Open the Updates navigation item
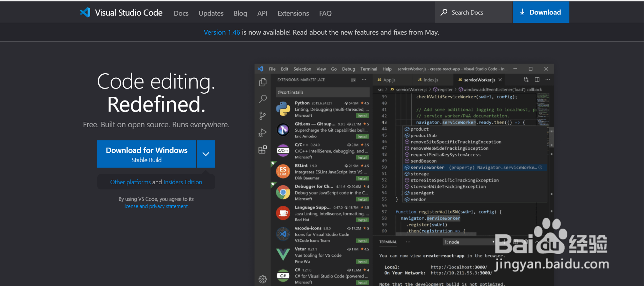Image resolution: width=644 pixels, height=286 pixels. [x=211, y=13]
